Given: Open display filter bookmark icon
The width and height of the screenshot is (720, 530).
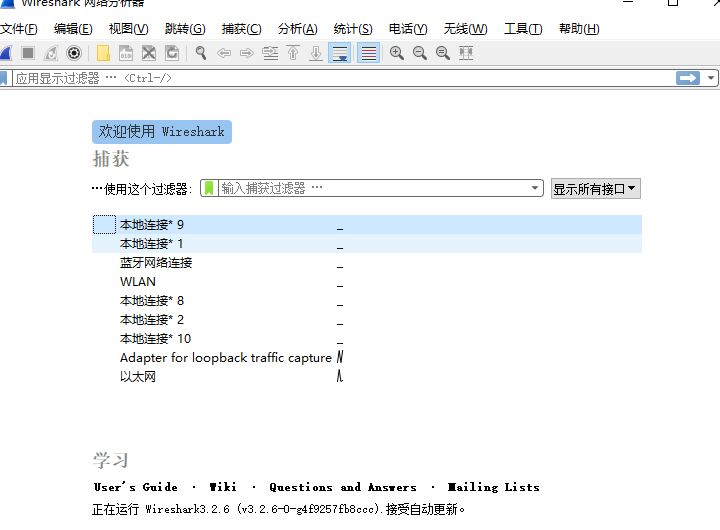Looking at the screenshot, I should [5, 78].
